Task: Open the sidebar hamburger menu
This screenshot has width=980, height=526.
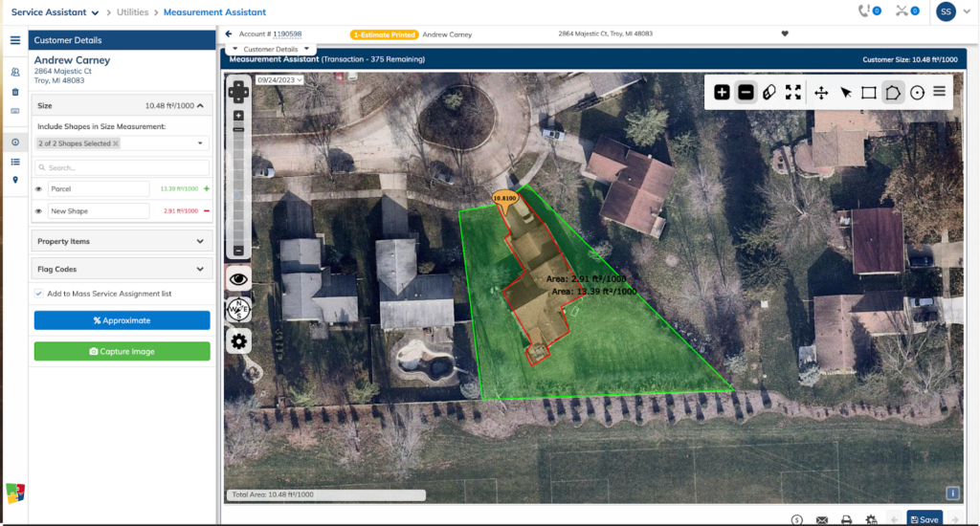Action: coord(15,40)
